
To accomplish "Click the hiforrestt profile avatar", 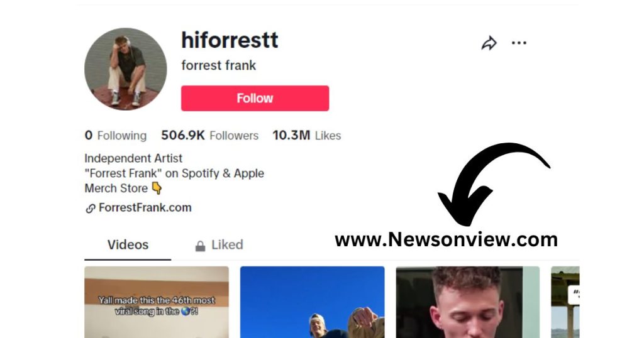I will [126, 69].
